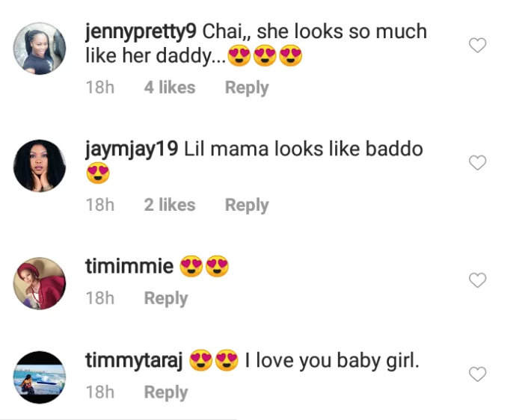This screenshot has height=420, width=531.
Task: Open jaymjay19's profile avatar
Action: pos(40,165)
